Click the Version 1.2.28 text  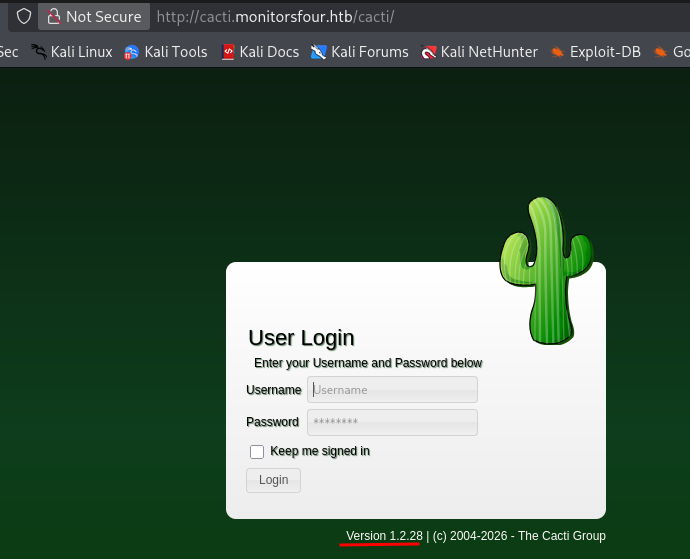(x=384, y=536)
